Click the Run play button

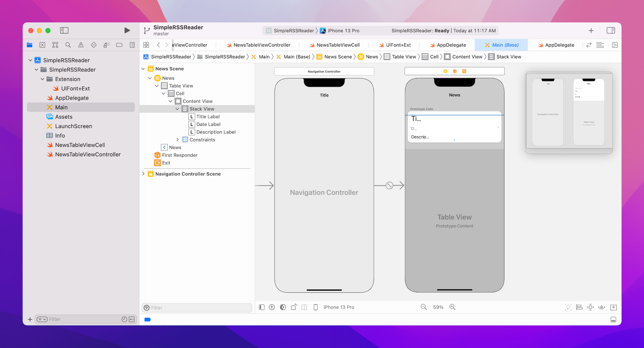point(127,31)
